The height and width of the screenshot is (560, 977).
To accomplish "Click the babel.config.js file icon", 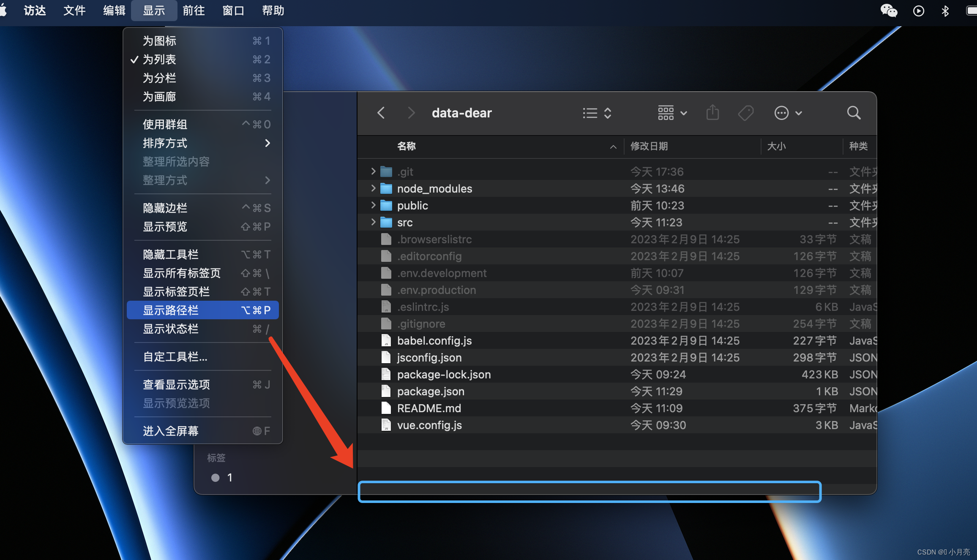I will (x=386, y=340).
